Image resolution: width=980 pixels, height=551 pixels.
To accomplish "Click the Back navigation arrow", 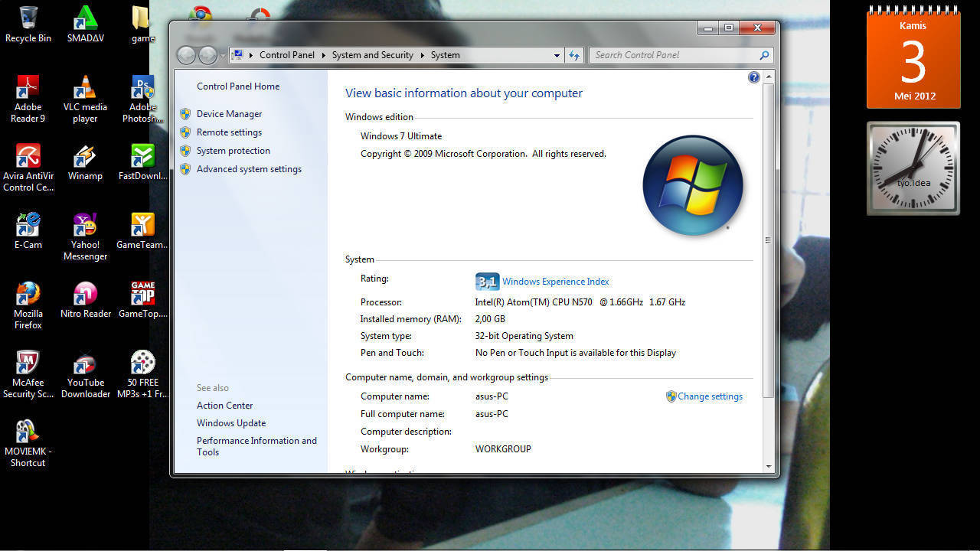I will point(186,55).
